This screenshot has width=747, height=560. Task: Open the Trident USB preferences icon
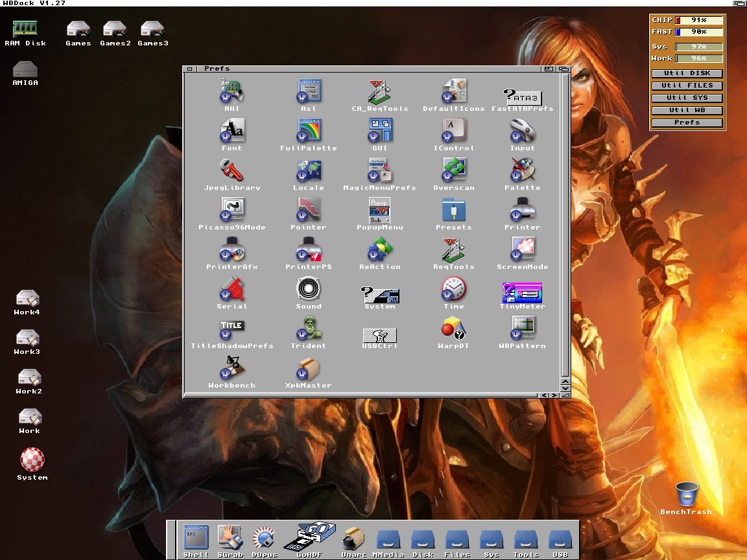point(309,329)
